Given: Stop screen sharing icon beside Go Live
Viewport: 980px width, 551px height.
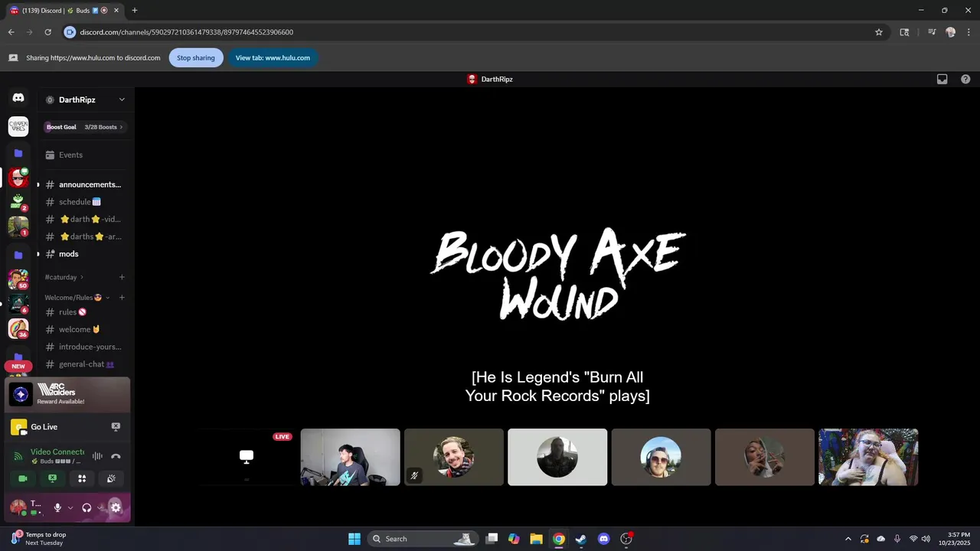Looking at the screenshot, I should pyautogui.click(x=116, y=427).
